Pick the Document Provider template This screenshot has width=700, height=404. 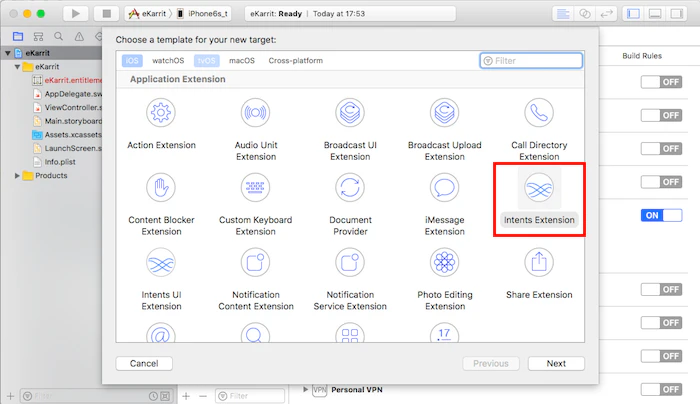[x=350, y=187]
